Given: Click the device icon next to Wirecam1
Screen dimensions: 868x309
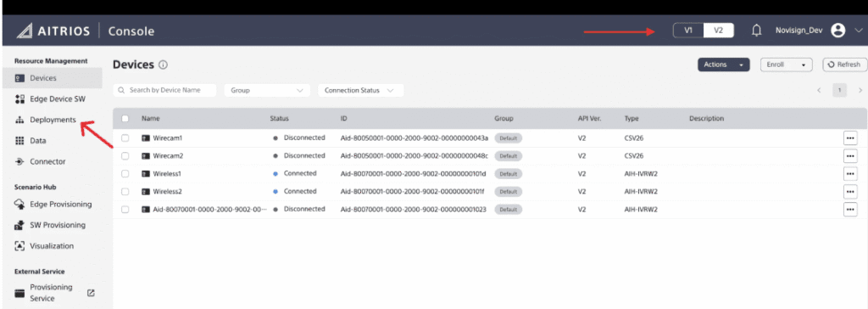Looking at the screenshot, I should tap(146, 138).
